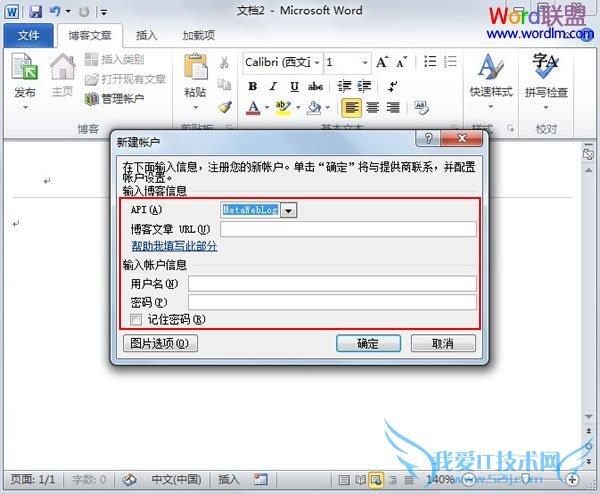Switch to Blog Post (博客文章) tab
This screenshot has height=494, width=600.
click(90, 36)
